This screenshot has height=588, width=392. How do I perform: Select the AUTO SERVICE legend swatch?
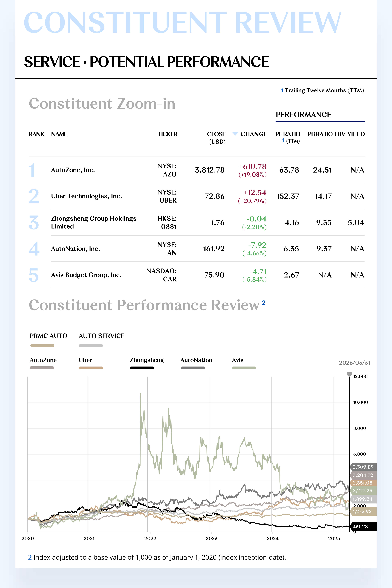tap(91, 345)
